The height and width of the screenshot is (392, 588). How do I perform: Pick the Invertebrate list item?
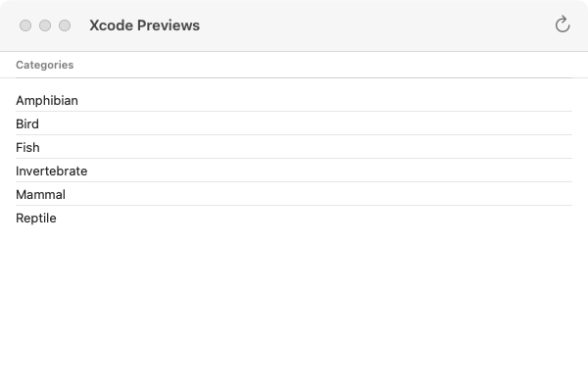point(51,171)
